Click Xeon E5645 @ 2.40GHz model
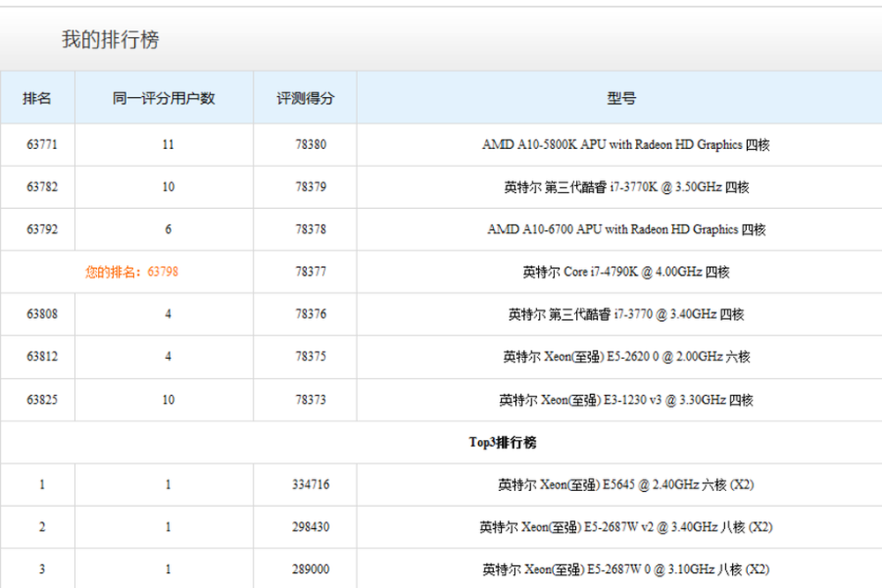The width and height of the screenshot is (882, 588). (625, 485)
